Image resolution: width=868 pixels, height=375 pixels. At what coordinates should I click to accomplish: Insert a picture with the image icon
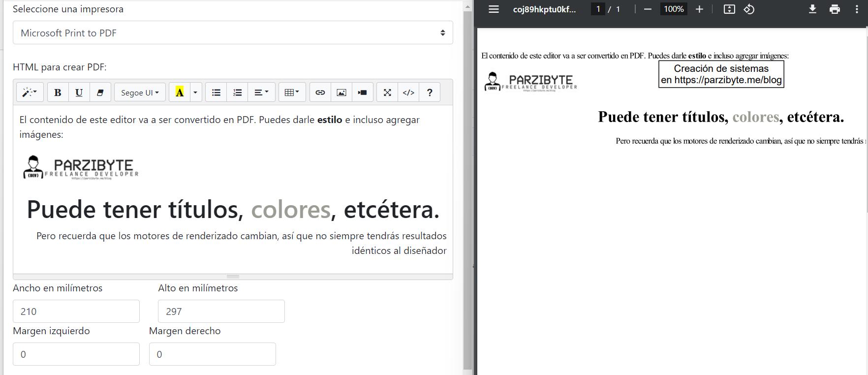point(341,93)
